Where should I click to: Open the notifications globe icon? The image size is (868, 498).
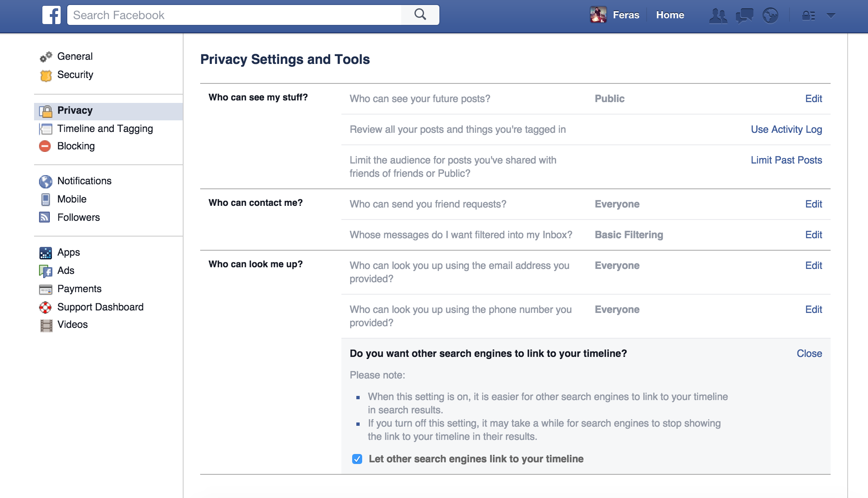pos(770,16)
